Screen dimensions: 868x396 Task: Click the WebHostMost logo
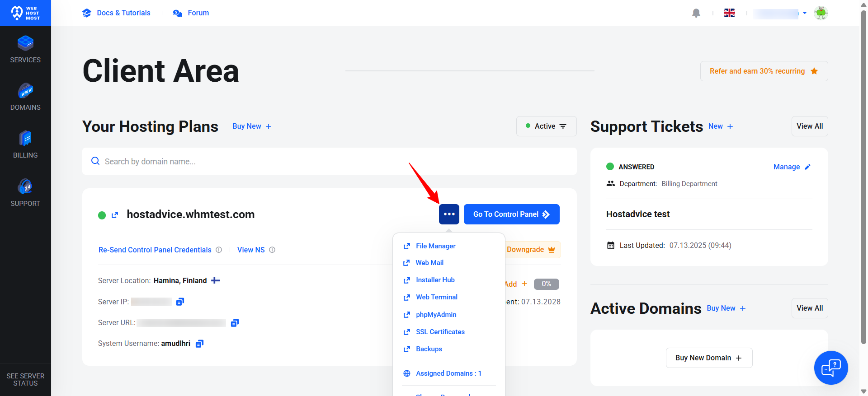[25, 13]
